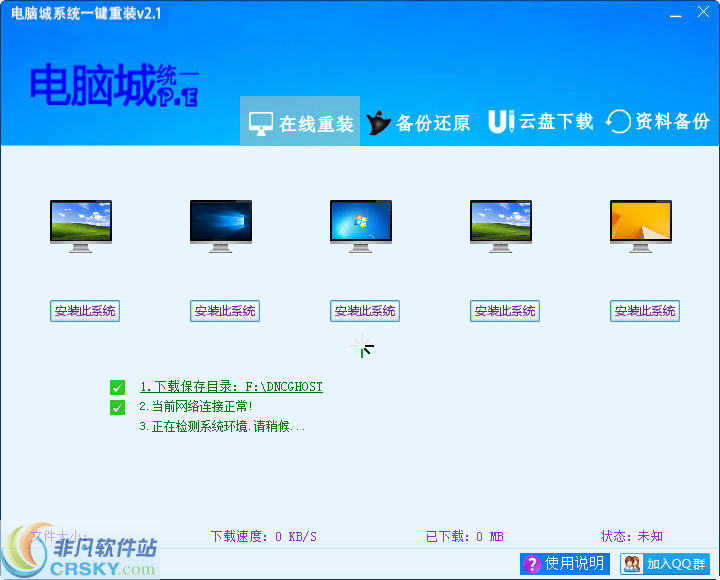Click the green checkmark beside 当前网络连接正常
The width and height of the screenshot is (720, 580).
coord(118,407)
